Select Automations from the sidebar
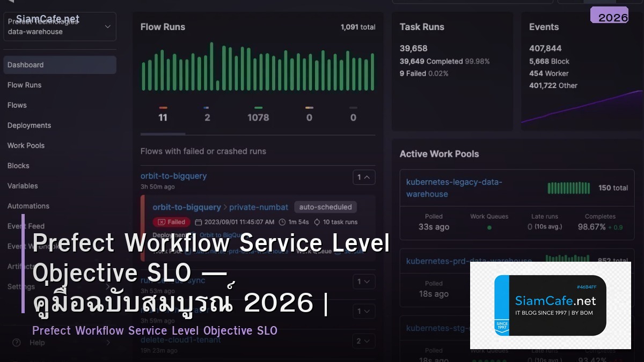This screenshot has width=644, height=362. pyautogui.click(x=28, y=205)
